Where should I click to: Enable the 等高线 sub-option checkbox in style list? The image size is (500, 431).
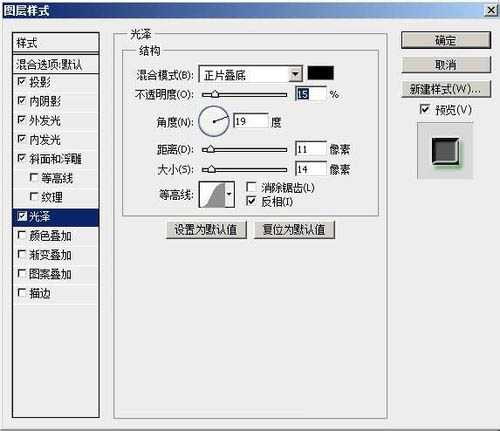point(34,177)
